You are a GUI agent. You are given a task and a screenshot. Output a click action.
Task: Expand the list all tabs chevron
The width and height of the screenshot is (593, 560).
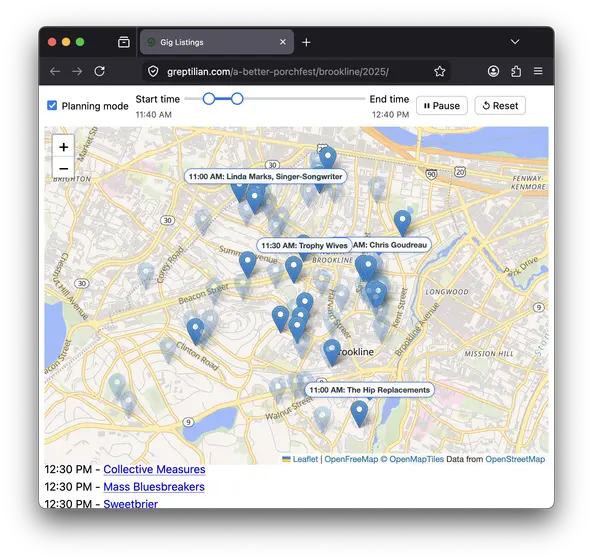point(515,42)
